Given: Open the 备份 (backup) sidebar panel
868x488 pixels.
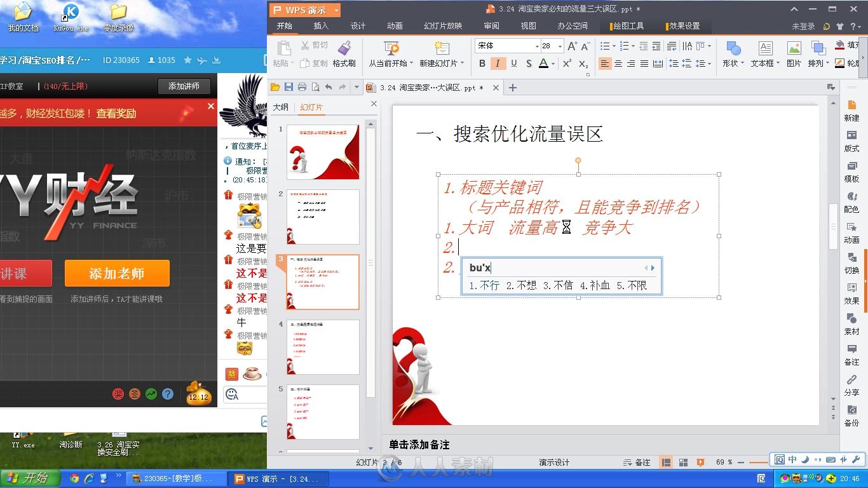Looking at the screenshot, I should pos(851,416).
